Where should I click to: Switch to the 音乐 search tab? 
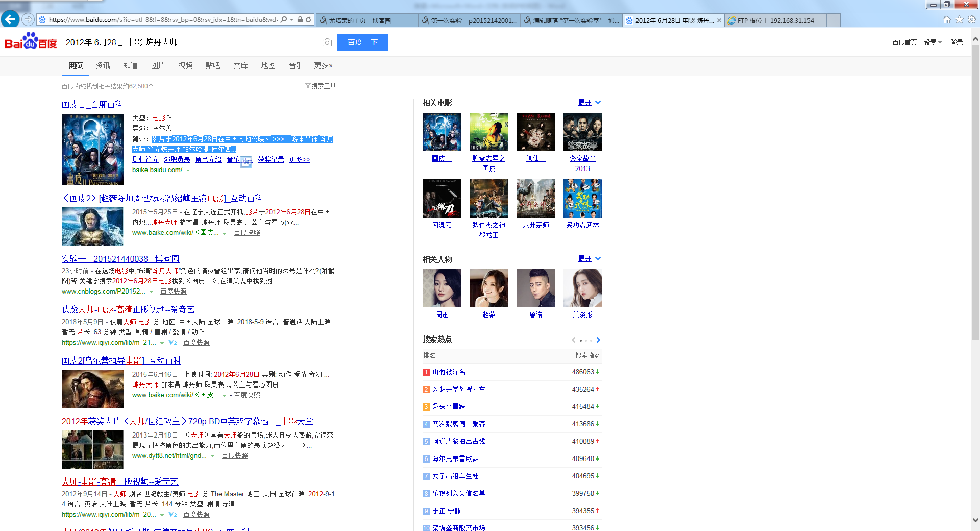point(296,66)
